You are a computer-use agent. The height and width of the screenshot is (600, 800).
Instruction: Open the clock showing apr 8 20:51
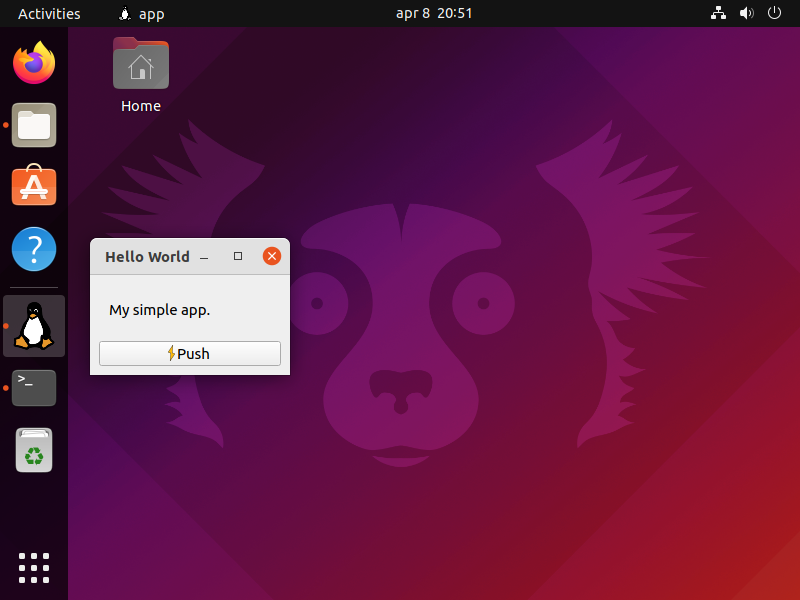click(x=434, y=13)
